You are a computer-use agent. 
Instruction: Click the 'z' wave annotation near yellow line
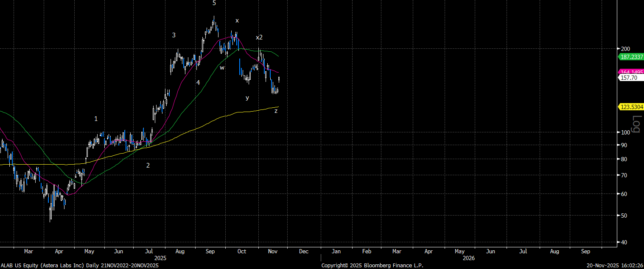[276, 111]
